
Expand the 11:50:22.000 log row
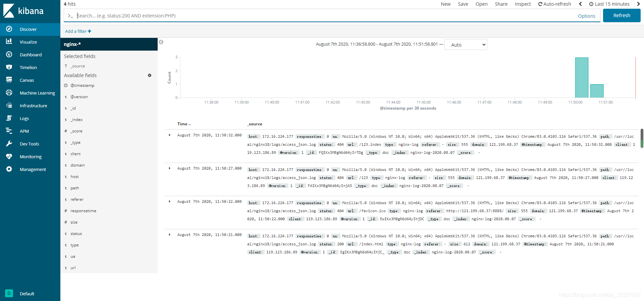170,201
